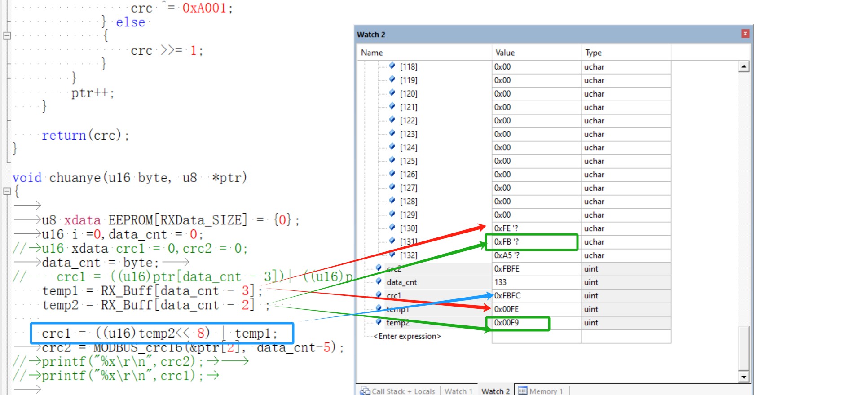Click the variable icon next to crc1
Image resolution: width=868 pixels, height=395 pixels.
tap(379, 295)
